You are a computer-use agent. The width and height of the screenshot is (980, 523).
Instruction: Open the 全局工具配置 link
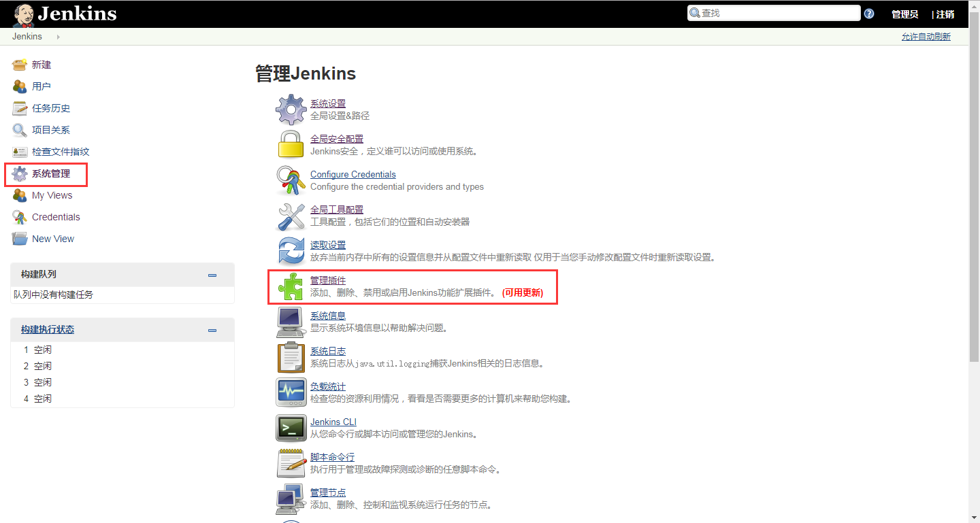[x=337, y=209]
